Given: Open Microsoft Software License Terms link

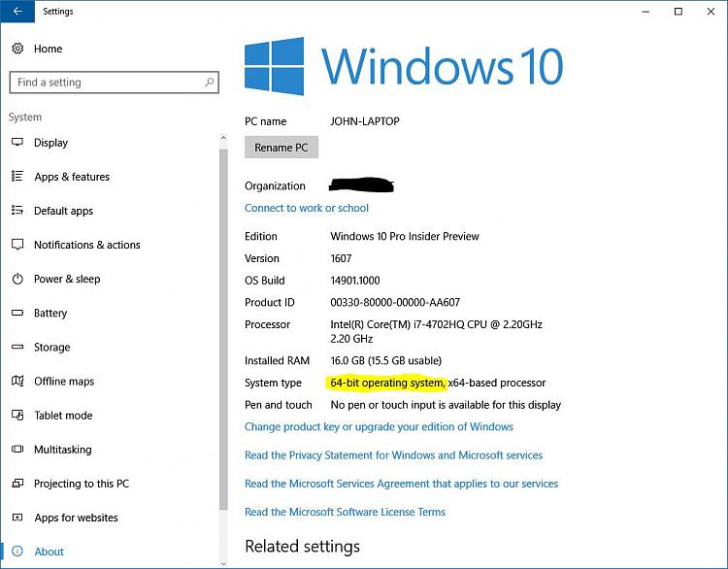Looking at the screenshot, I should (345, 512).
